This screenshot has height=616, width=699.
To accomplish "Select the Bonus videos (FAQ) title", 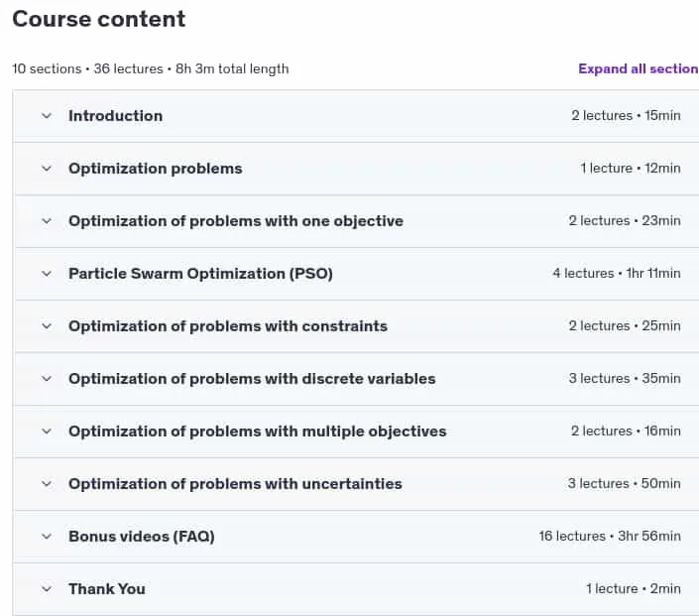I will click(x=142, y=537).
